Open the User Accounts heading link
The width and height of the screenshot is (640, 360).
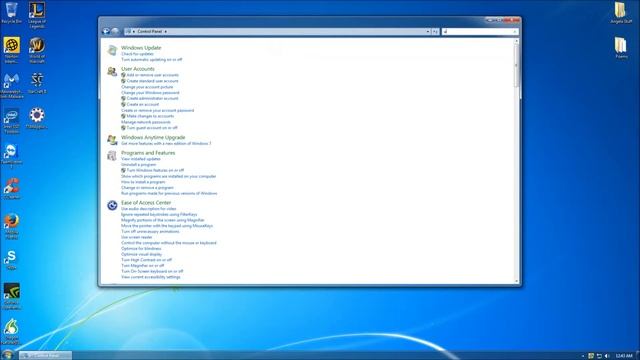[138, 69]
